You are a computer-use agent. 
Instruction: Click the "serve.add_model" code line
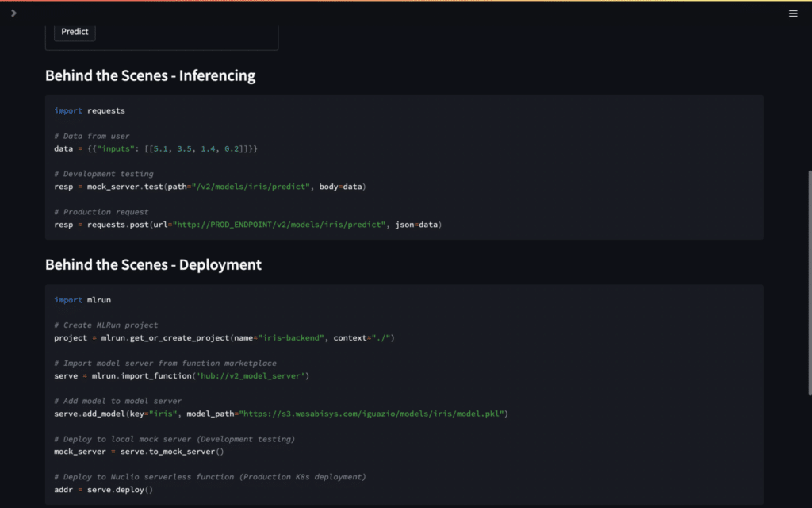(x=282, y=414)
